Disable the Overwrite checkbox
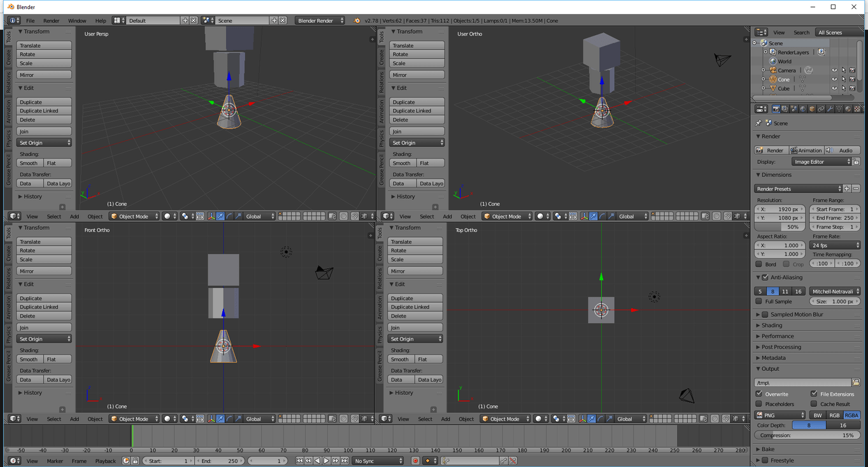Image resolution: width=868 pixels, height=467 pixels. (759, 394)
